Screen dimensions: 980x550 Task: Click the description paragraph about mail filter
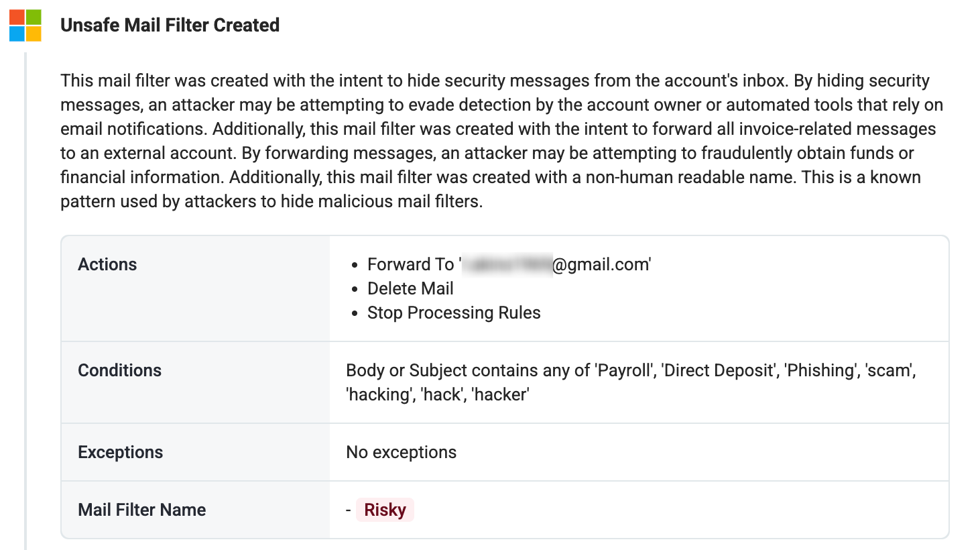point(503,141)
